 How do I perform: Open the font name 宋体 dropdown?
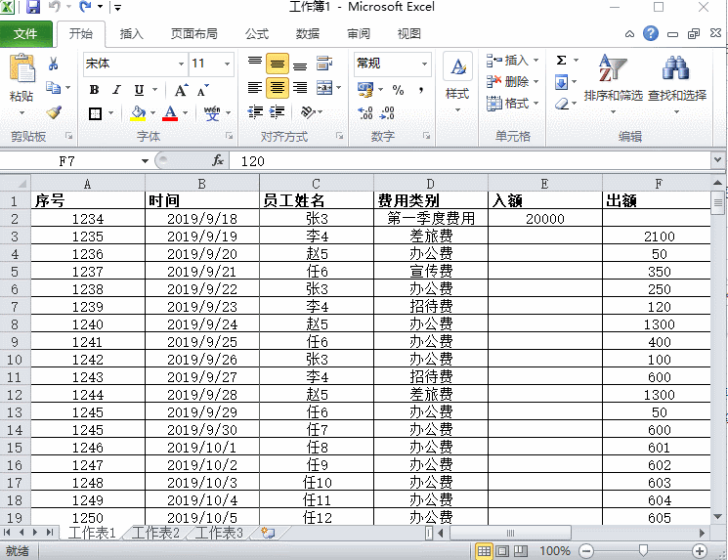pos(181,64)
